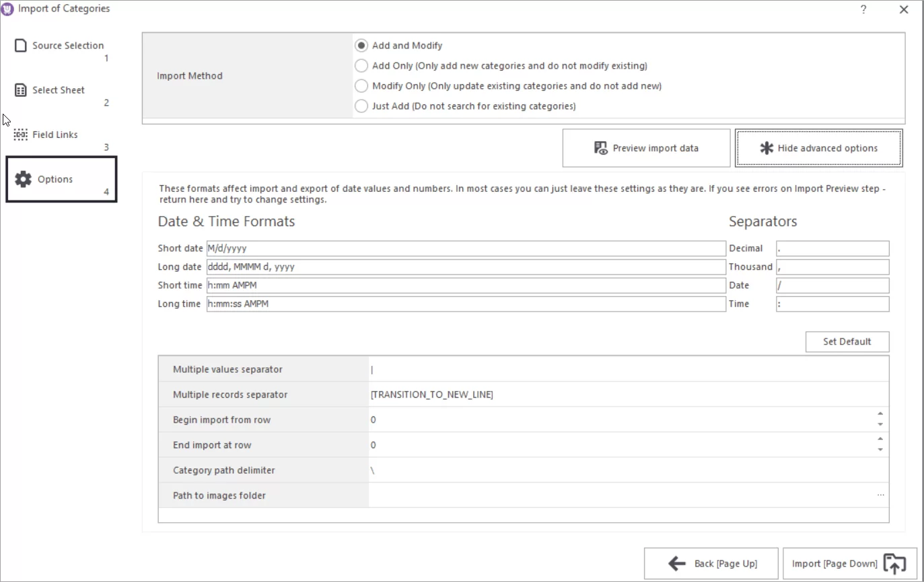Select the Add Only import method
This screenshot has width=924, height=582.
[361, 65]
